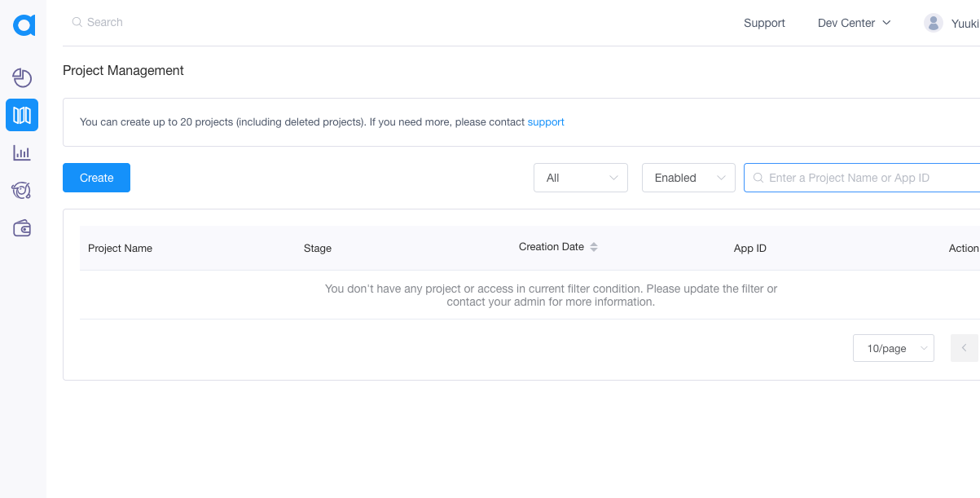Click the user avatar icon
Viewport: 980px width, 498px height.
point(934,23)
